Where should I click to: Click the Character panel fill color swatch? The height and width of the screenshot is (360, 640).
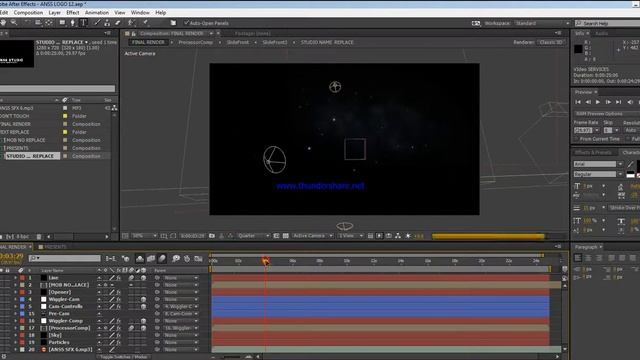tap(638, 166)
